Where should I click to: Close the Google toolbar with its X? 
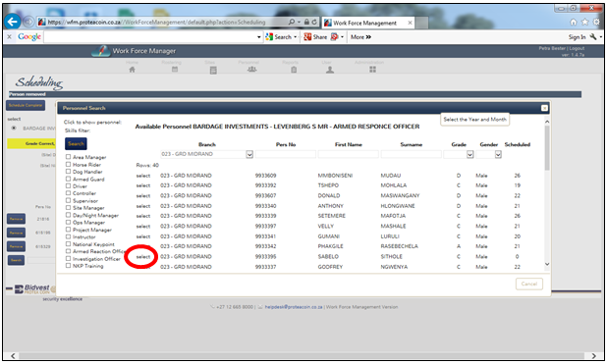pyautogui.click(x=9, y=36)
